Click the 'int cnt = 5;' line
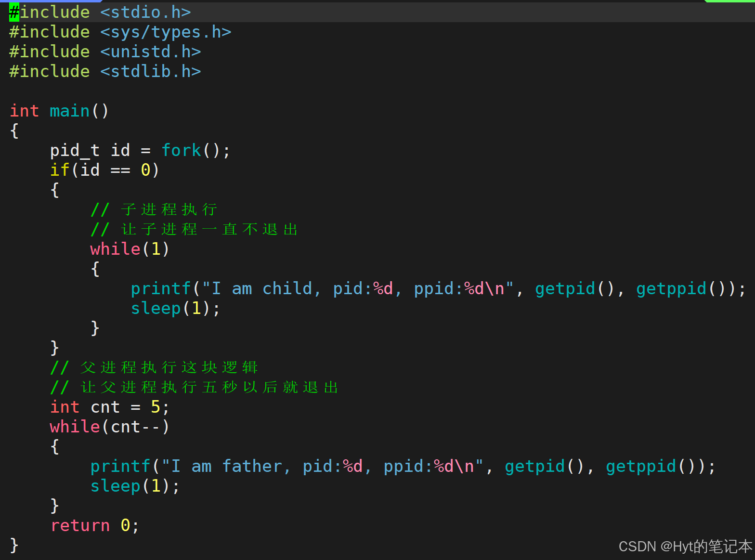 (x=110, y=407)
